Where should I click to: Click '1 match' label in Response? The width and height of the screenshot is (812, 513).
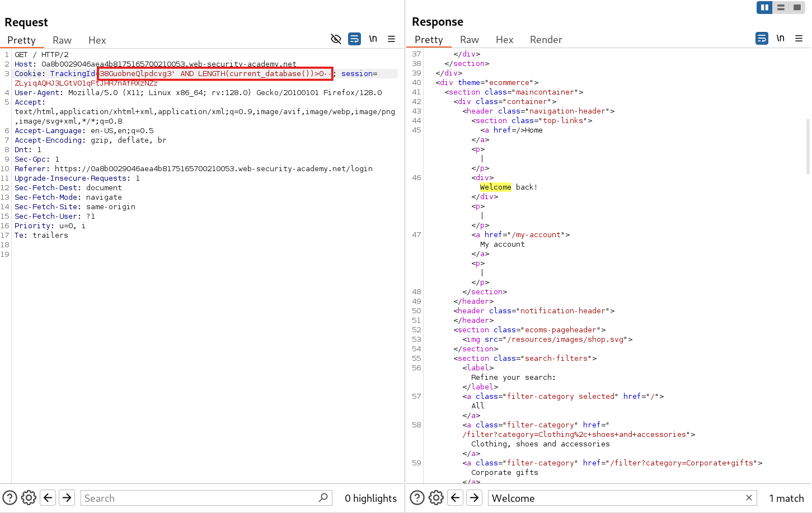(x=786, y=498)
